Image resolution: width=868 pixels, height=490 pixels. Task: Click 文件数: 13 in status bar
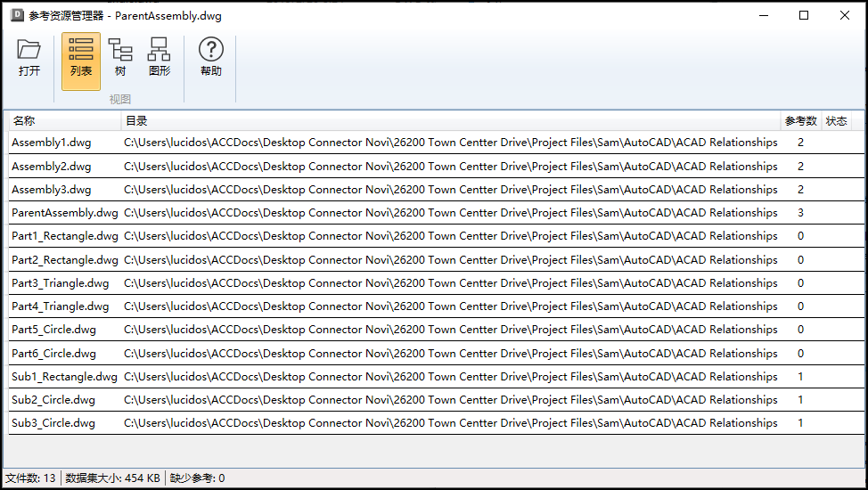coord(30,478)
